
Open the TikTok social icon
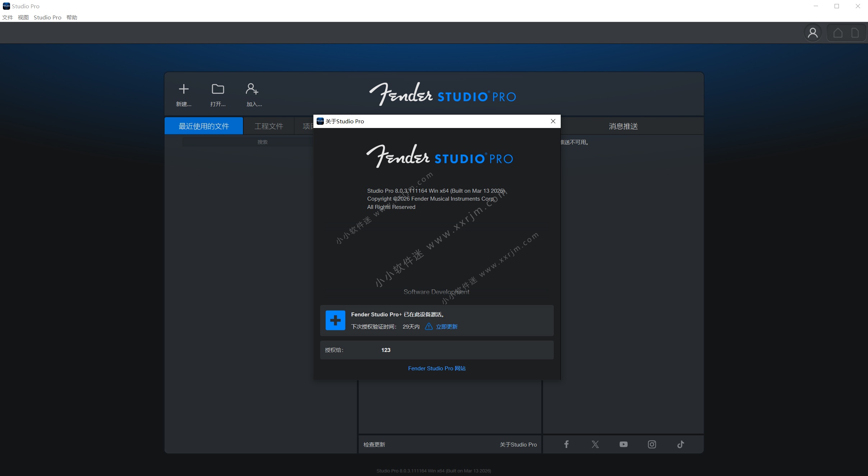680,444
